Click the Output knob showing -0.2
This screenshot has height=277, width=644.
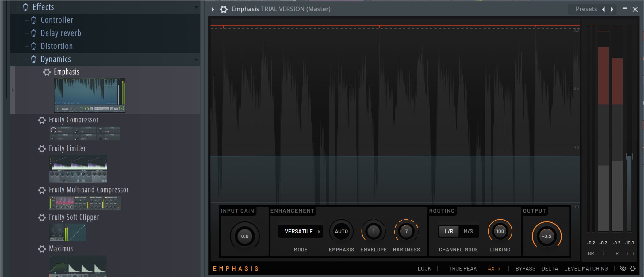pos(547,236)
